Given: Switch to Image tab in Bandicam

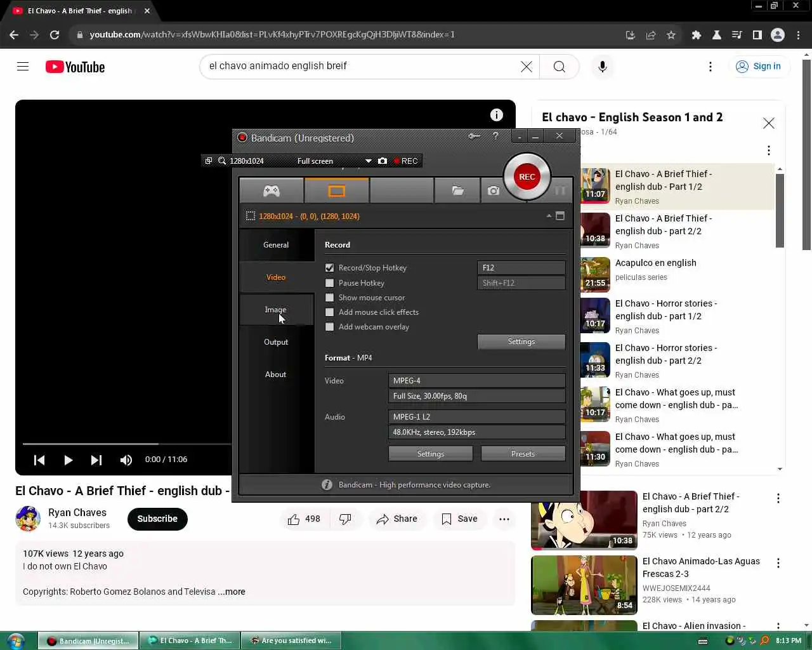Looking at the screenshot, I should [x=276, y=310].
